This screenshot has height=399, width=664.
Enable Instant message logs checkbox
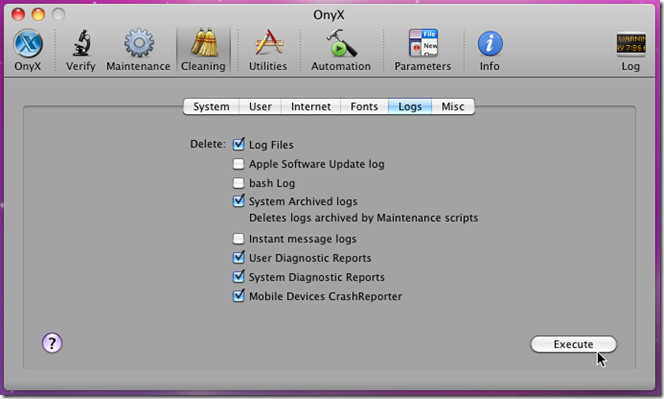click(x=238, y=238)
